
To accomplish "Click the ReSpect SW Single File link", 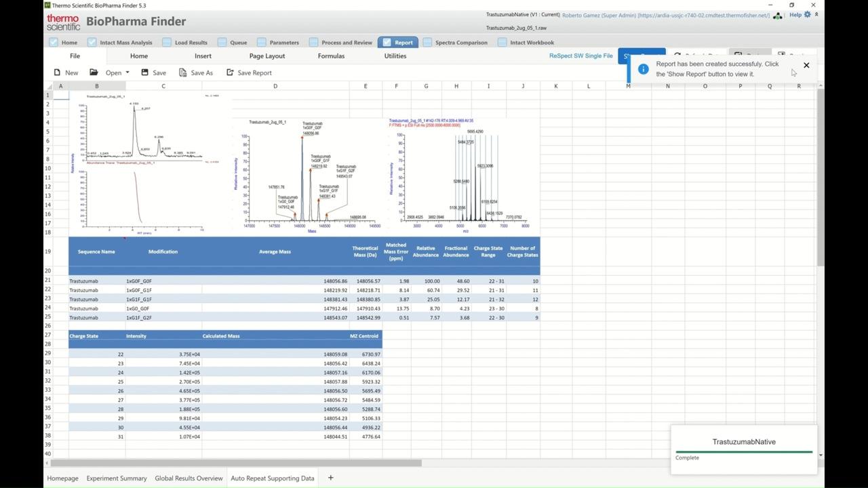I will 580,56.
